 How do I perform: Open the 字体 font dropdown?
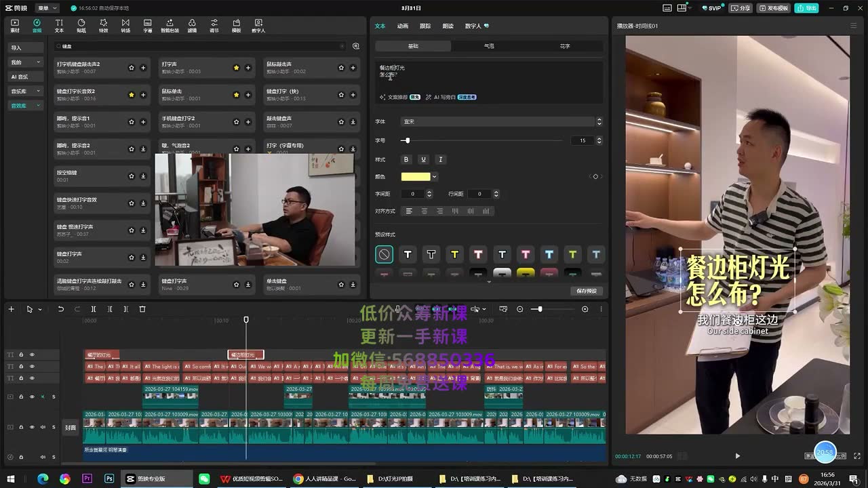click(x=501, y=121)
